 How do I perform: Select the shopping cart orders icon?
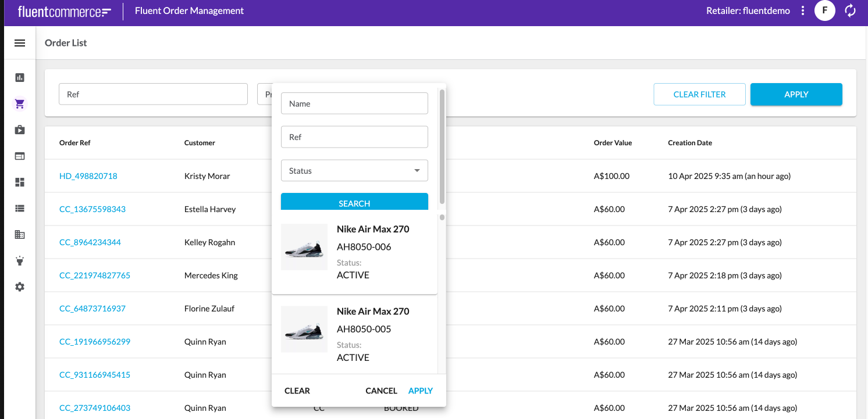click(x=20, y=104)
